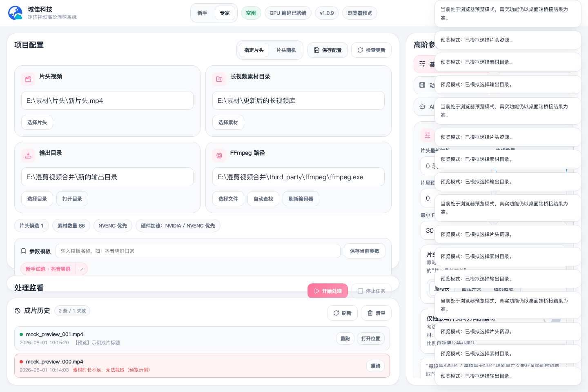Click the NVENC 优先 chip
588x392 pixels.
[113, 226]
